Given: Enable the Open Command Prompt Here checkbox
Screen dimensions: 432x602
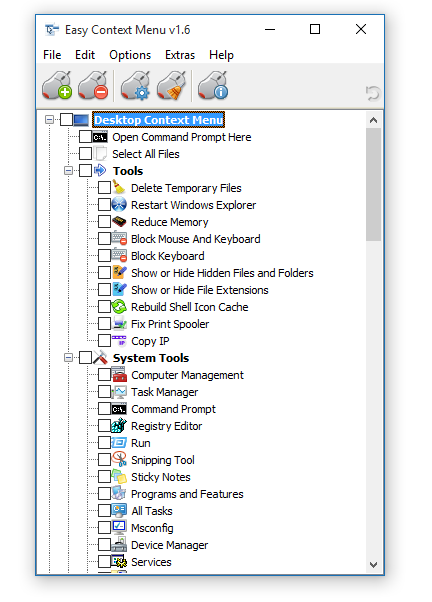Looking at the screenshot, I should coord(85,137).
